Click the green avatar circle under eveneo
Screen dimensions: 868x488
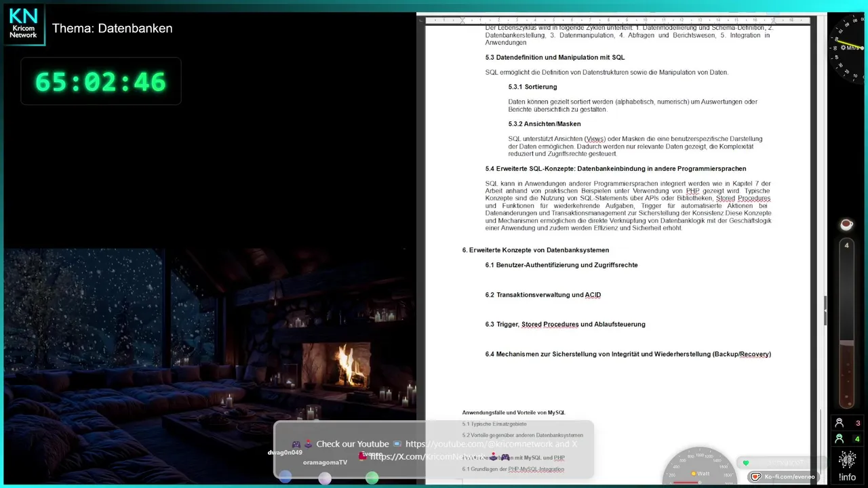372,477
